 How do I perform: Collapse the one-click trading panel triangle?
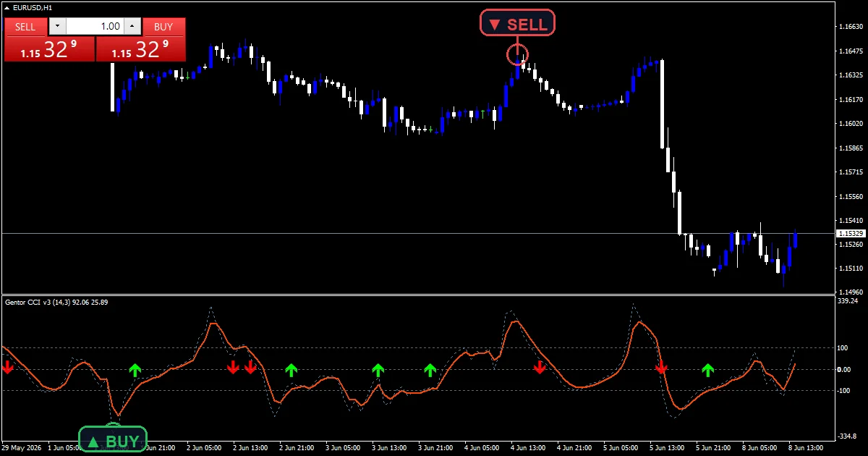click(7, 7)
